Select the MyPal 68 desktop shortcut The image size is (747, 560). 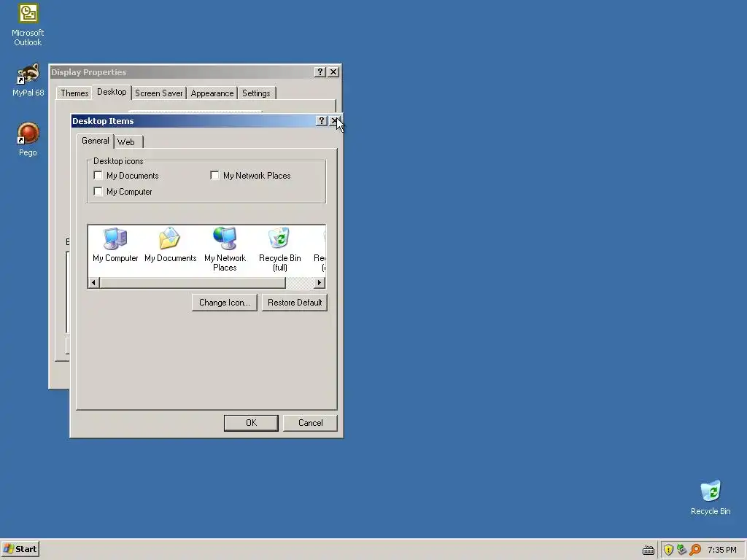(28, 80)
